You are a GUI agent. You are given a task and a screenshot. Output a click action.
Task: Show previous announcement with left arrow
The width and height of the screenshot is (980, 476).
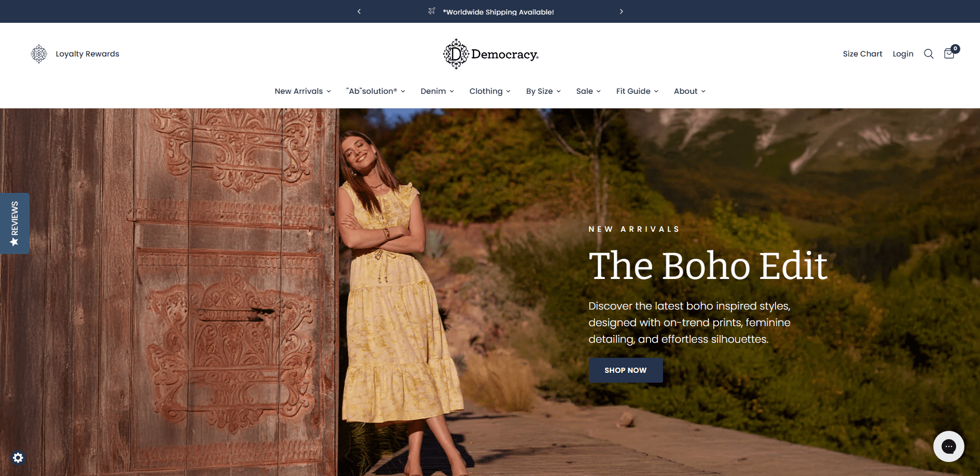tap(359, 11)
